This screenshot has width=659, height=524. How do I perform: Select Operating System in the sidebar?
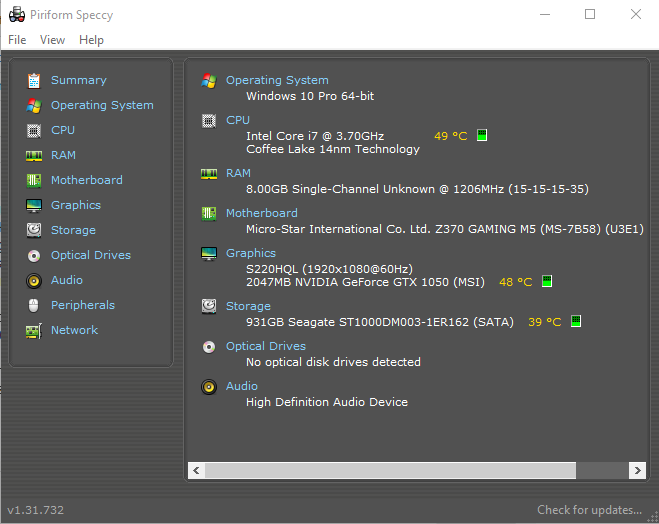point(103,105)
